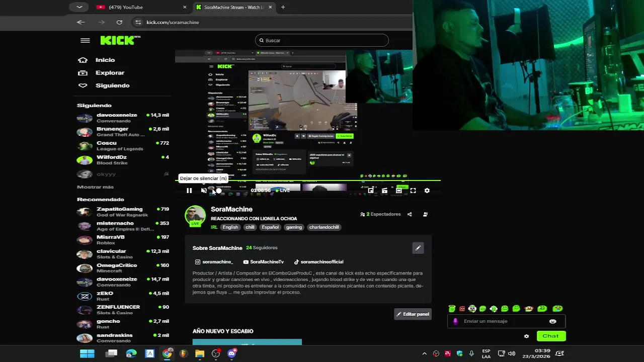Pause the SoraMachine stream video
Viewport: 644px width, 362px height.
(x=189, y=191)
